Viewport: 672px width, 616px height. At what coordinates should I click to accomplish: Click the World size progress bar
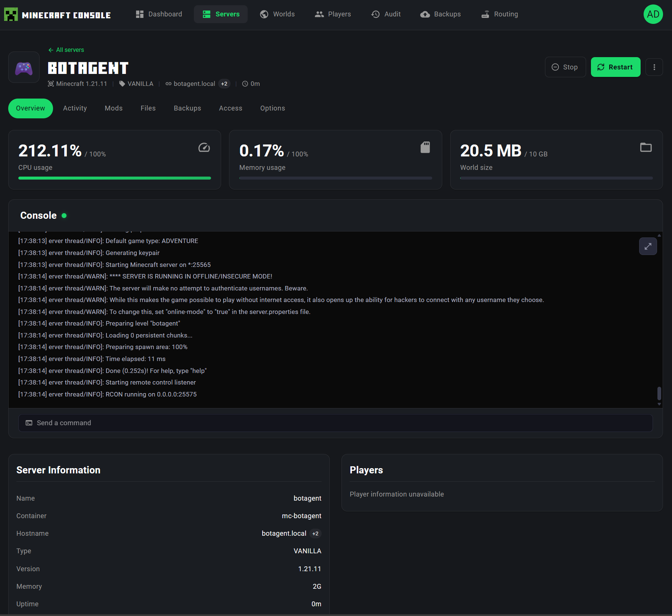[557, 178]
